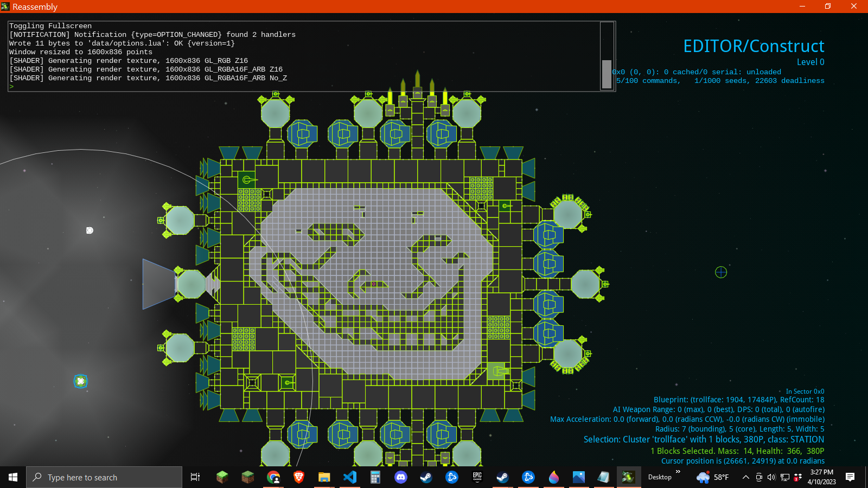Click the Level 0 label

(x=810, y=62)
